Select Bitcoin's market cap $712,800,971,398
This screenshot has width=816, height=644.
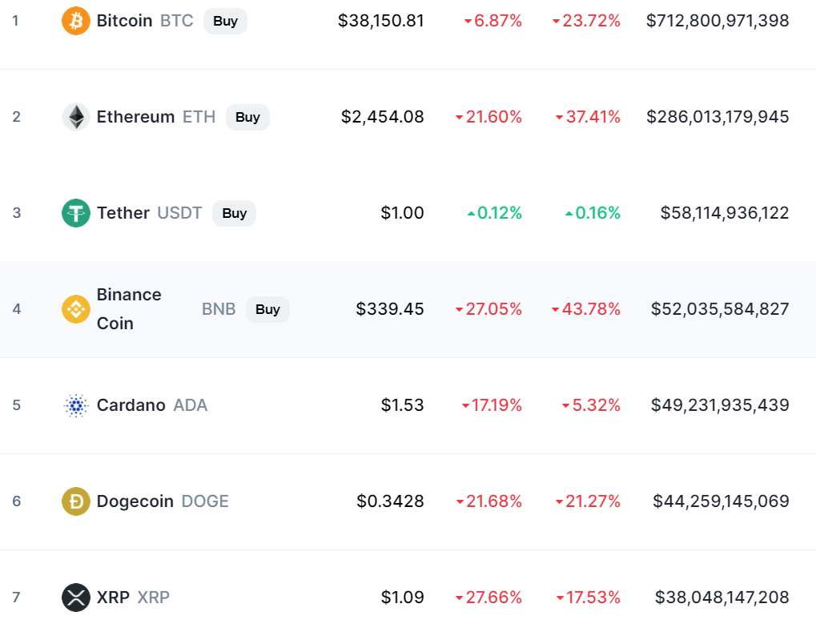click(x=718, y=21)
